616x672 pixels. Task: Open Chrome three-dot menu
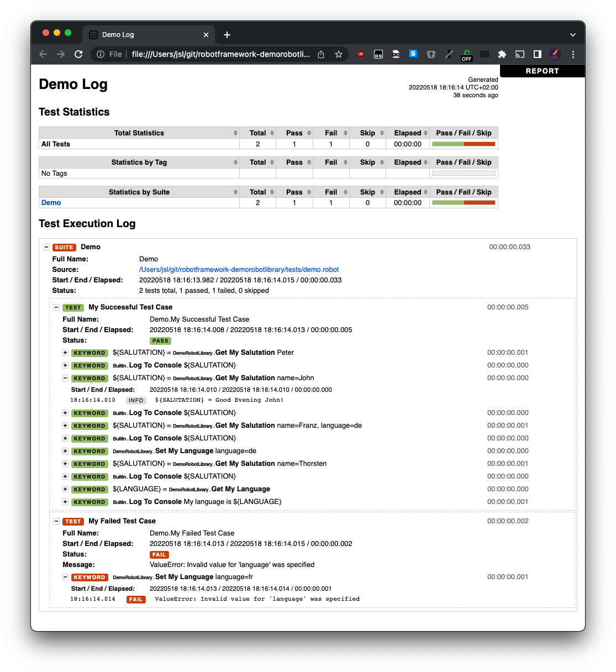573,54
